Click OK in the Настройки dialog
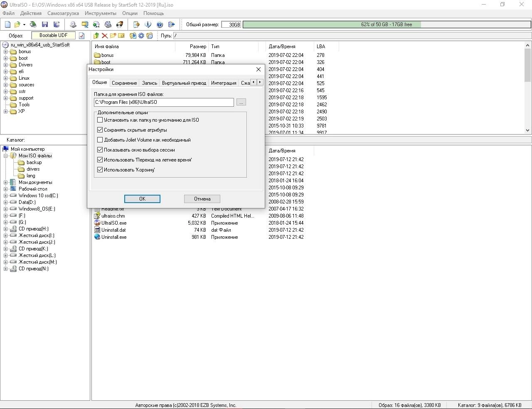 [x=142, y=199]
